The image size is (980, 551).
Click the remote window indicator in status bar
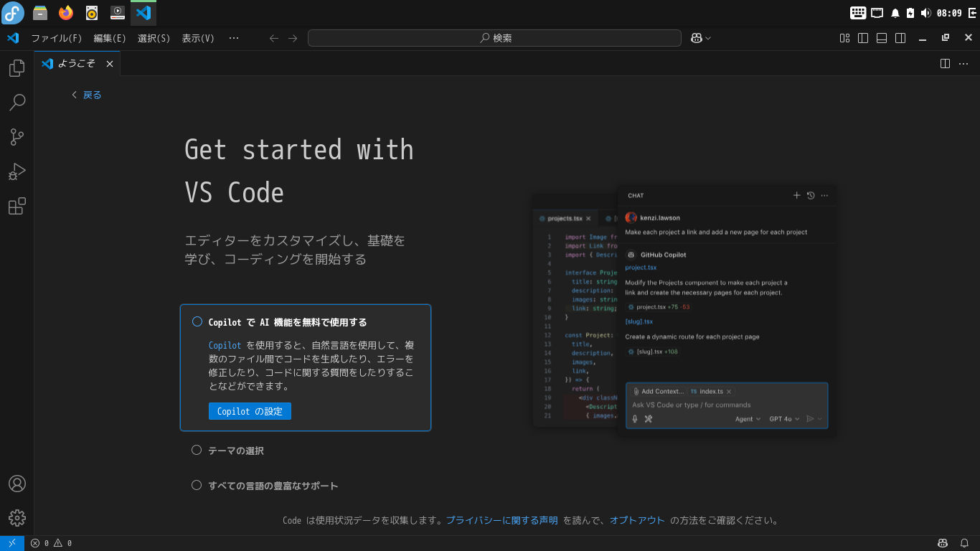click(12, 543)
